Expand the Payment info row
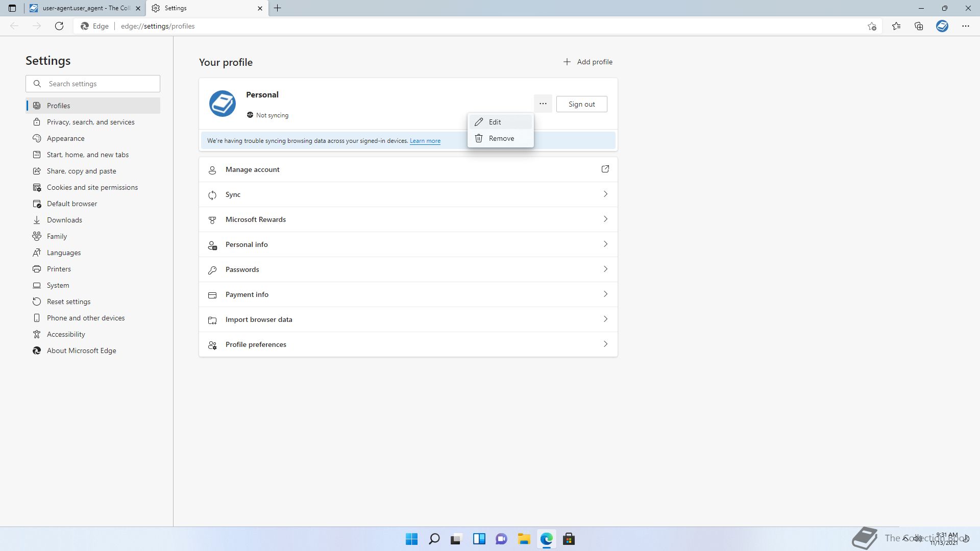Viewport: 980px width, 551px height. pyautogui.click(x=408, y=294)
